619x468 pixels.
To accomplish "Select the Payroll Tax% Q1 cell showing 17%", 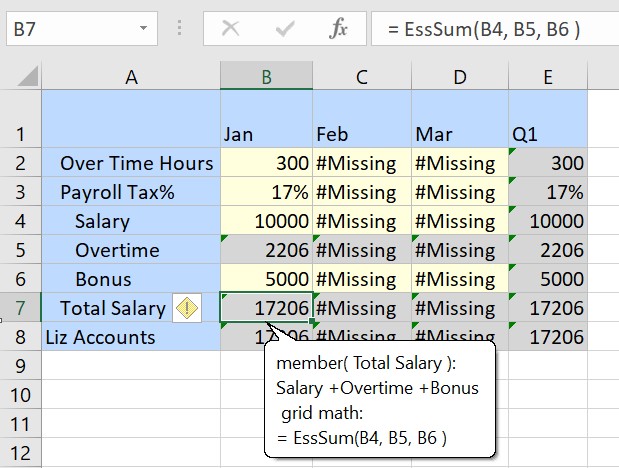I will (x=548, y=192).
